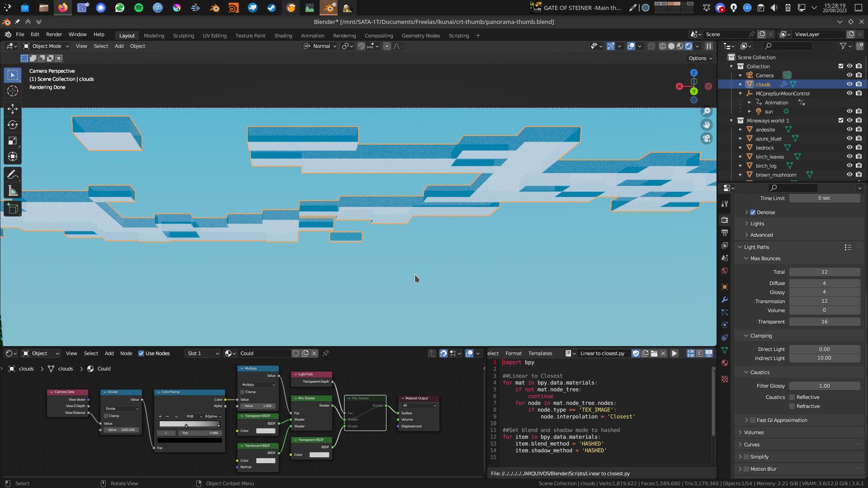Add a new workspace with the plus button

coord(478,36)
